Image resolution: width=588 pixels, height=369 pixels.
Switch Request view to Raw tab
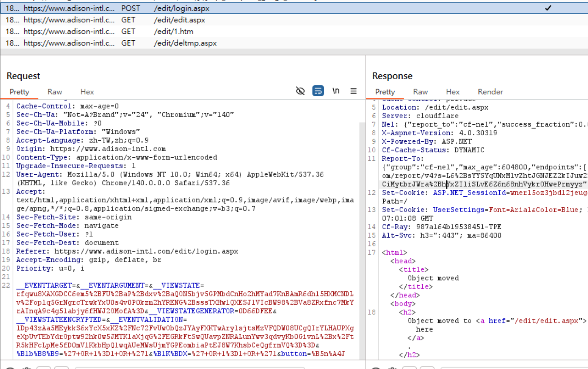click(55, 92)
